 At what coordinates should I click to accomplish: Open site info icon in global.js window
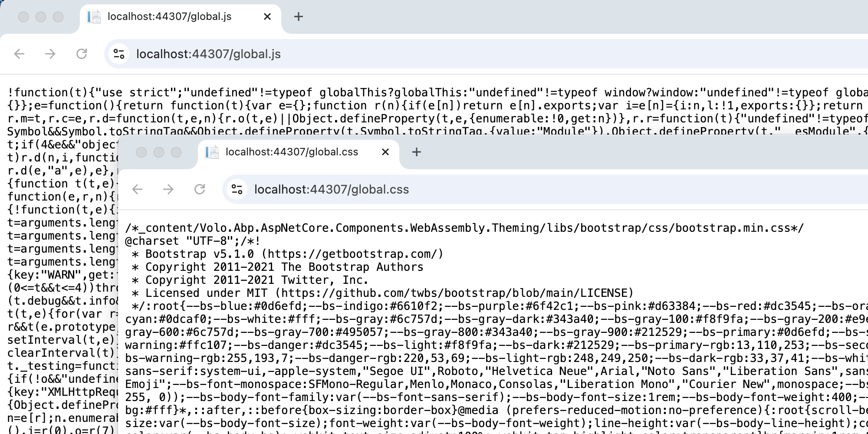119,54
